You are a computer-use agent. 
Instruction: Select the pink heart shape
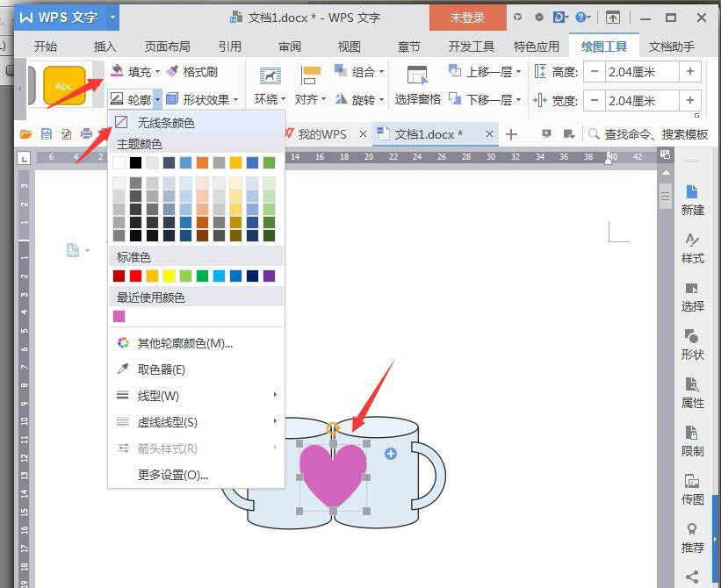(333, 476)
